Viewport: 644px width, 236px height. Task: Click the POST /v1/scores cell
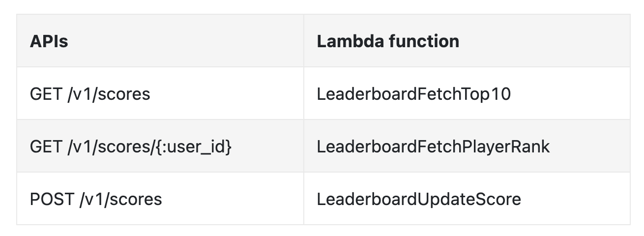(95, 199)
